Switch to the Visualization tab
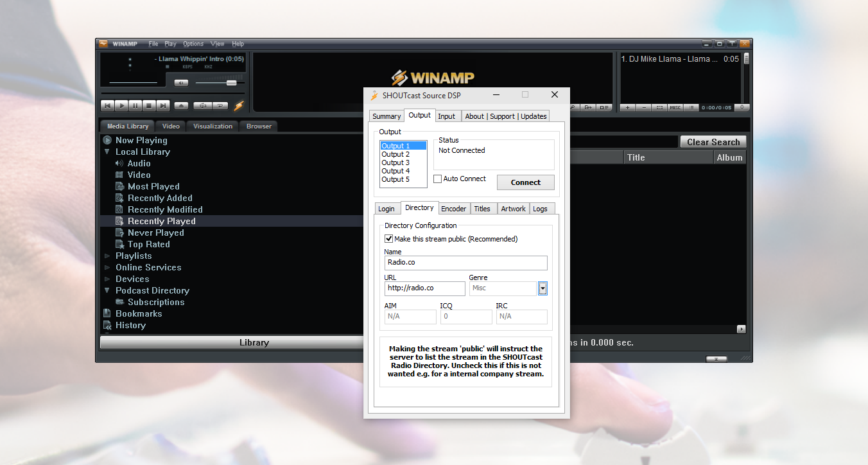The width and height of the screenshot is (868, 465). click(213, 126)
